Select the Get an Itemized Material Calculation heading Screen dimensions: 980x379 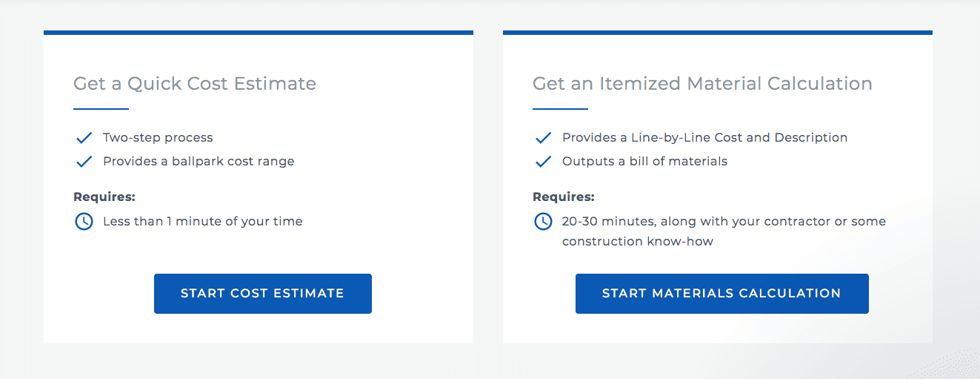[x=702, y=84]
